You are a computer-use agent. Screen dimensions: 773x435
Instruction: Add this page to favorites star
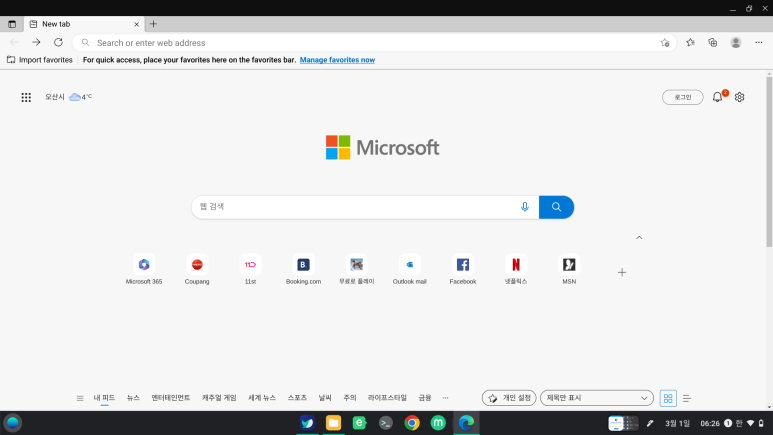(665, 43)
